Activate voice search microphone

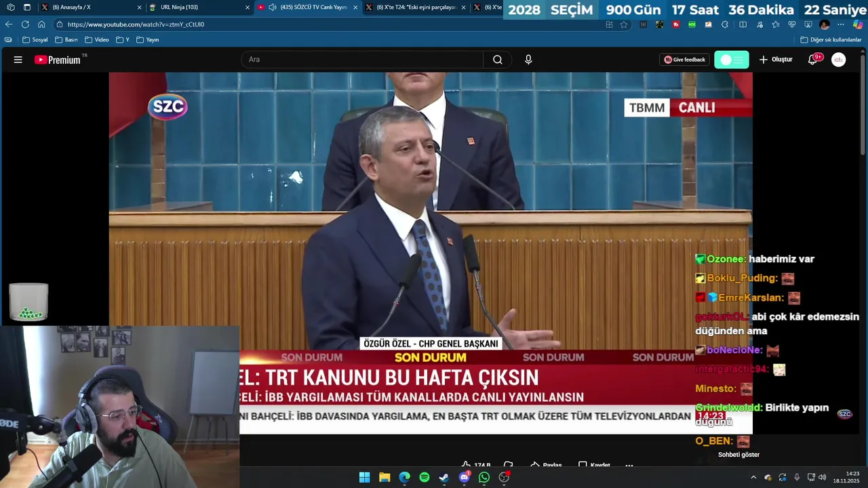[x=528, y=60]
